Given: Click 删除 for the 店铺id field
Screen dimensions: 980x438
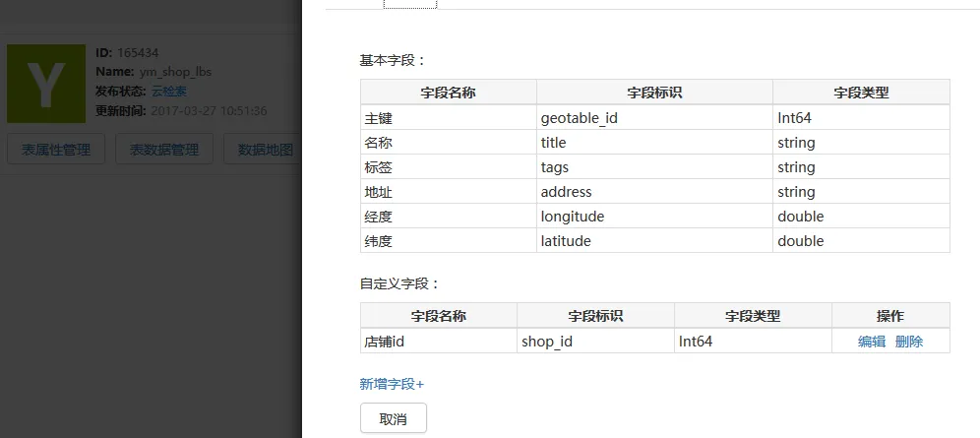Looking at the screenshot, I should pos(909,342).
